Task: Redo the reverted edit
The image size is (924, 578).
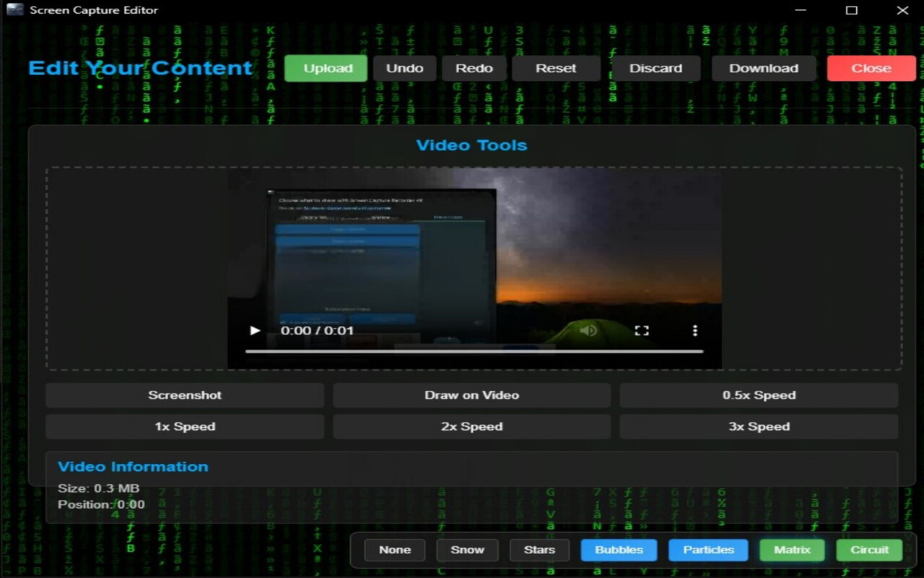Action: [474, 68]
